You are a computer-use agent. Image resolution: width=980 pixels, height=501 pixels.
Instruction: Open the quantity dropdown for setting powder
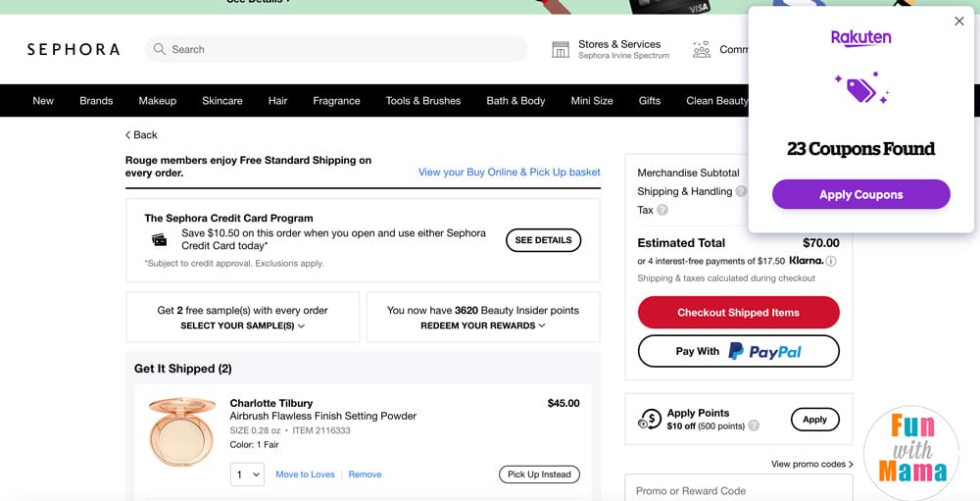coord(248,475)
